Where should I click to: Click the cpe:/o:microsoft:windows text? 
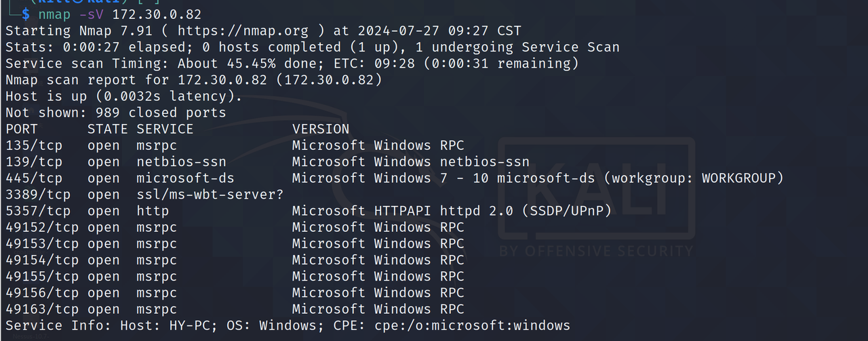(472, 325)
